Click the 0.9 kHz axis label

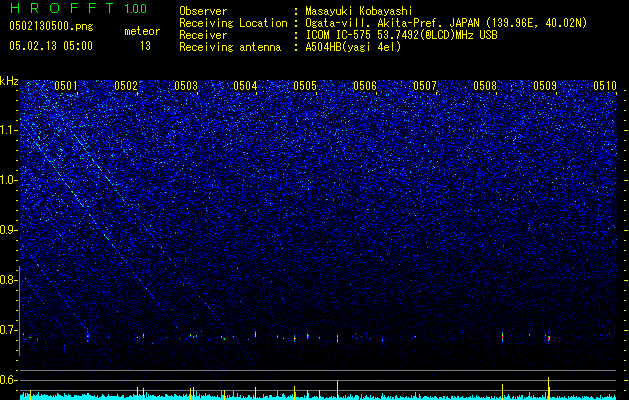tap(9, 230)
